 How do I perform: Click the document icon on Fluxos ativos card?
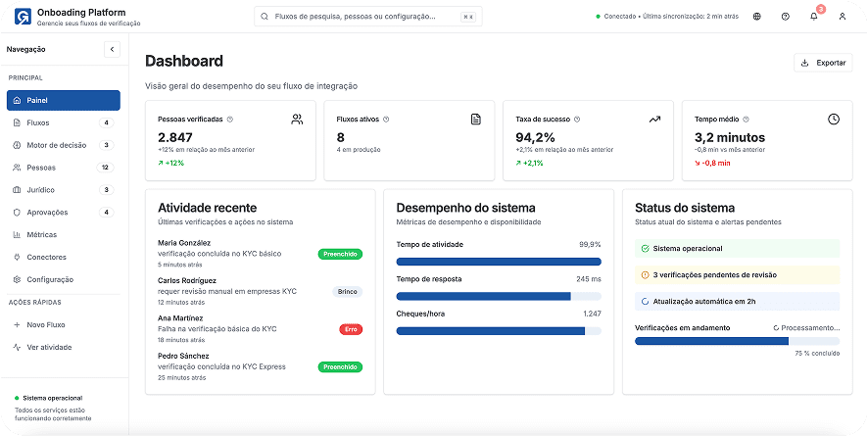(x=476, y=120)
